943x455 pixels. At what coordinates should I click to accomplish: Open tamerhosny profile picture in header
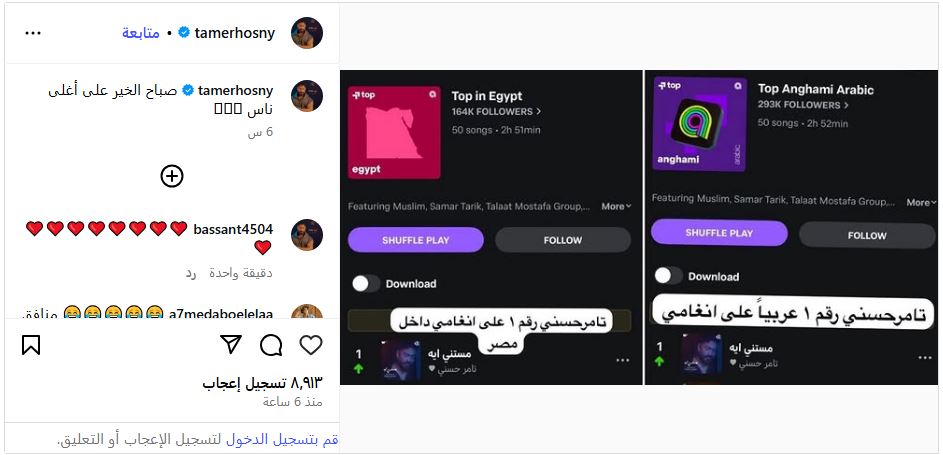click(x=307, y=33)
